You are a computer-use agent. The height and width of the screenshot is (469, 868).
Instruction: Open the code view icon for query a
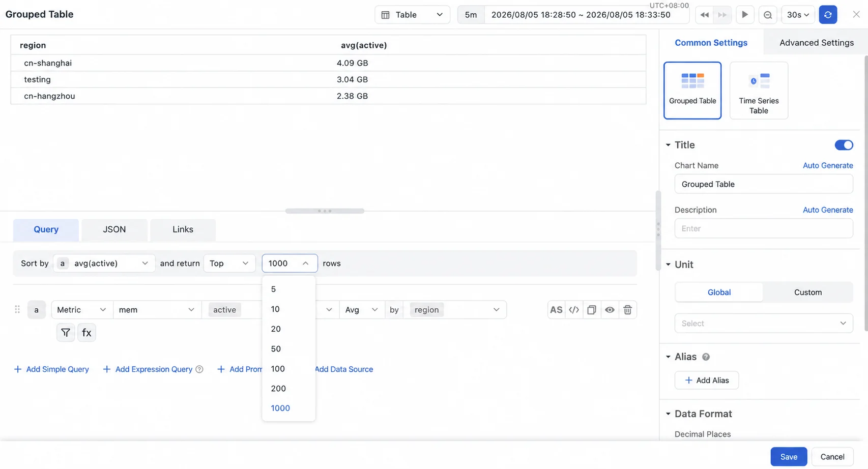click(574, 310)
